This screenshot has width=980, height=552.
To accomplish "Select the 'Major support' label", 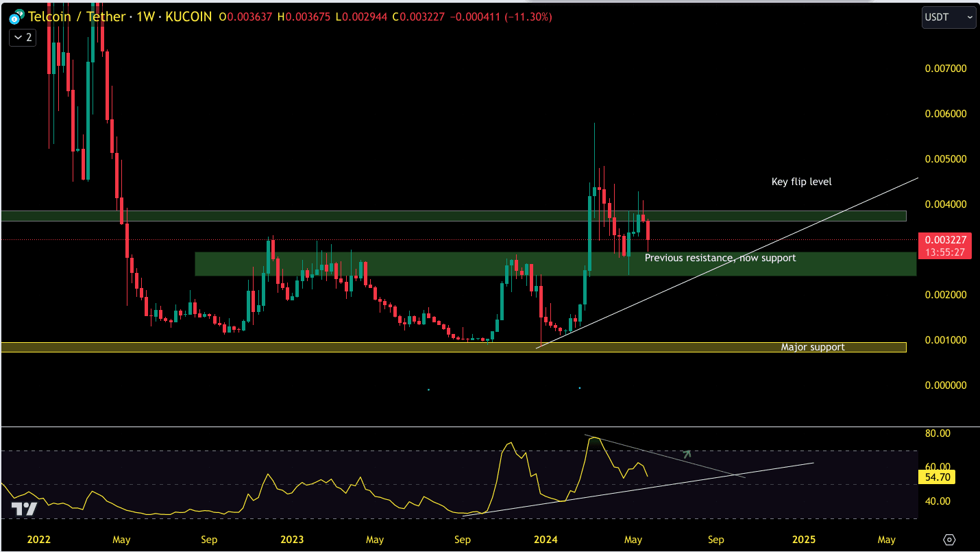I will pos(813,347).
